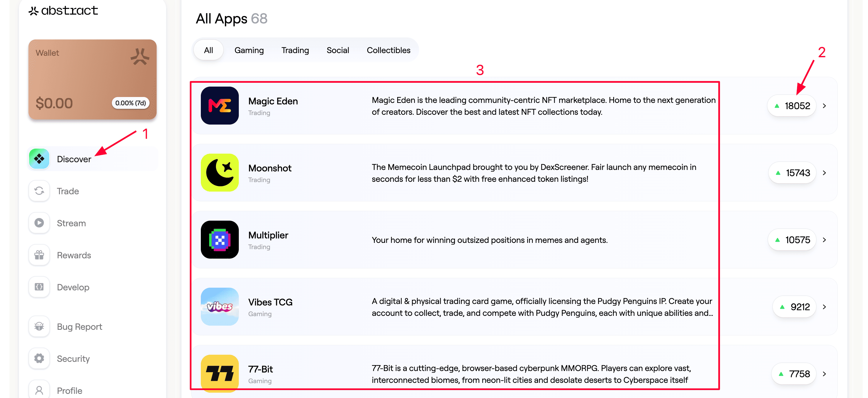Open Rewards gift icon
This screenshot has height=398, width=868.
(39, 255)
